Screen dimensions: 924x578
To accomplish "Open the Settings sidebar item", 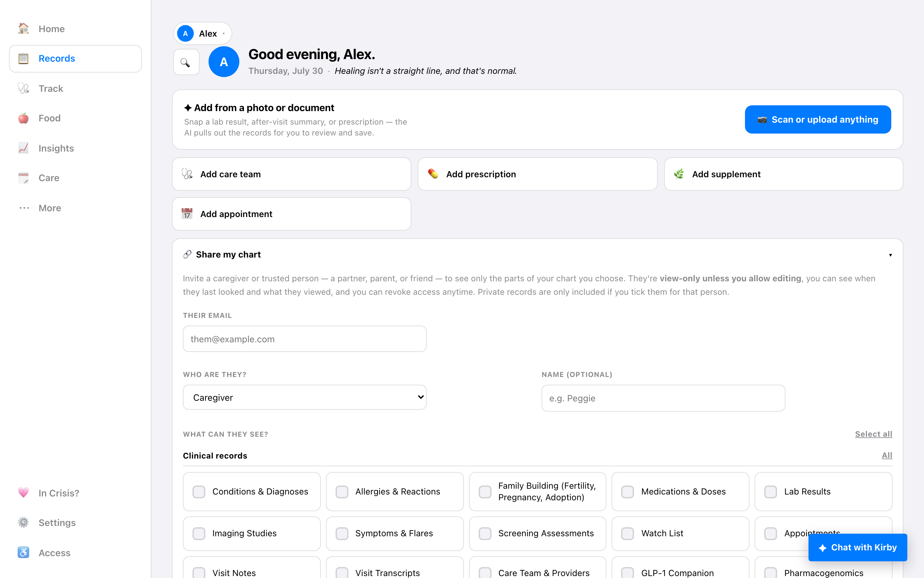I will pos(75,522).
